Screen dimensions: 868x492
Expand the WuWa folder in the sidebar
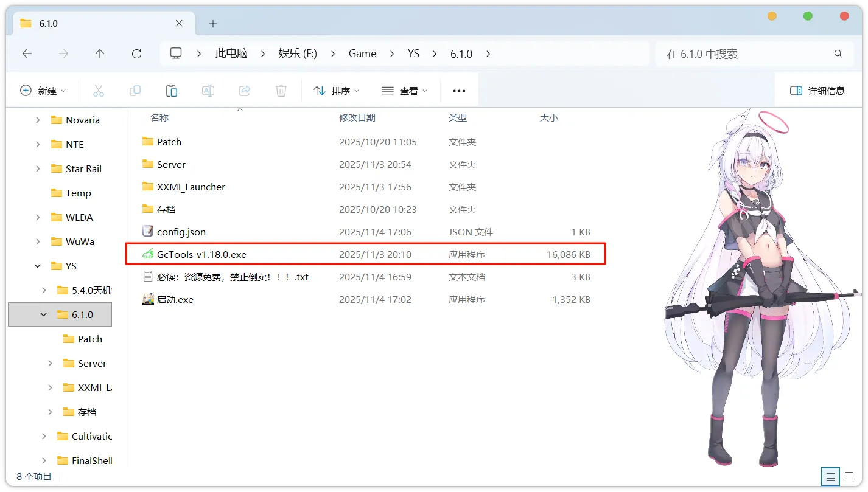tap(37, 241)
